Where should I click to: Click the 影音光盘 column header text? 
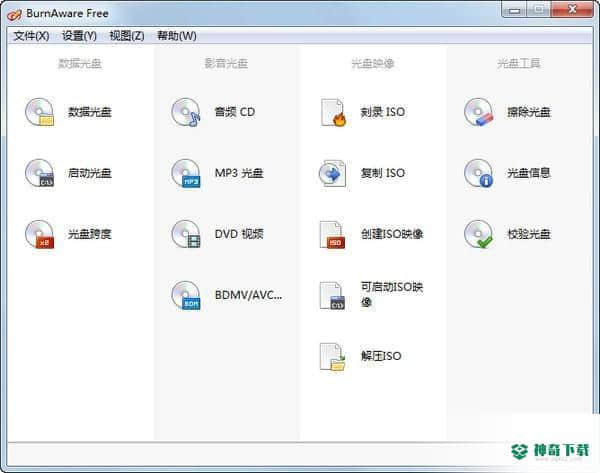coord(226,63)
